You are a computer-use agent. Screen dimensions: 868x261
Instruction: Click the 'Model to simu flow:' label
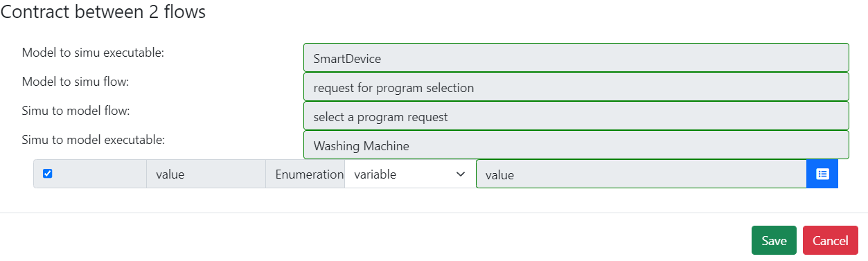pos(76,82)
